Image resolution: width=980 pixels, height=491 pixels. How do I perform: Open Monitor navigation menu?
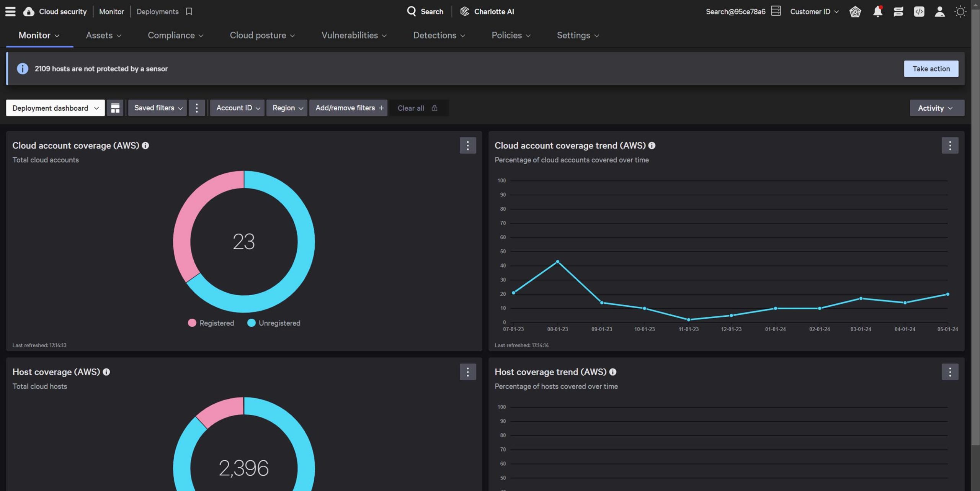tap(39, 35)
